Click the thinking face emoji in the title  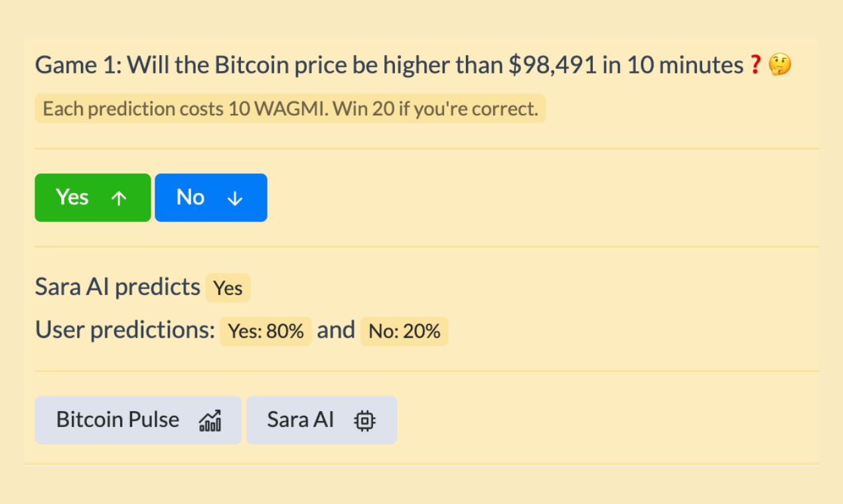tap(779, 64)
